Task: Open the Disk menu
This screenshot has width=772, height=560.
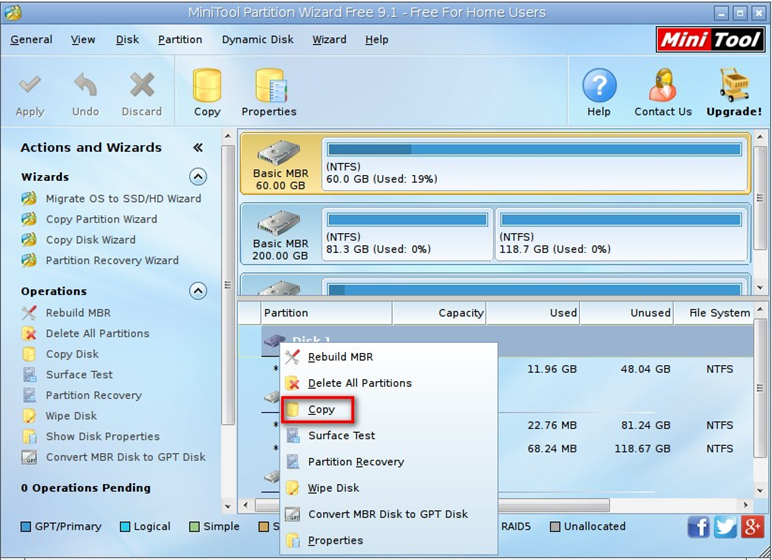Action: pyautogui.click(x=127, y=39)
